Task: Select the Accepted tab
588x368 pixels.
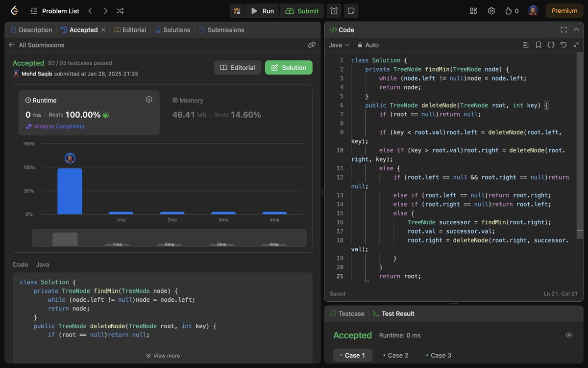Action: tap(79, 30)
